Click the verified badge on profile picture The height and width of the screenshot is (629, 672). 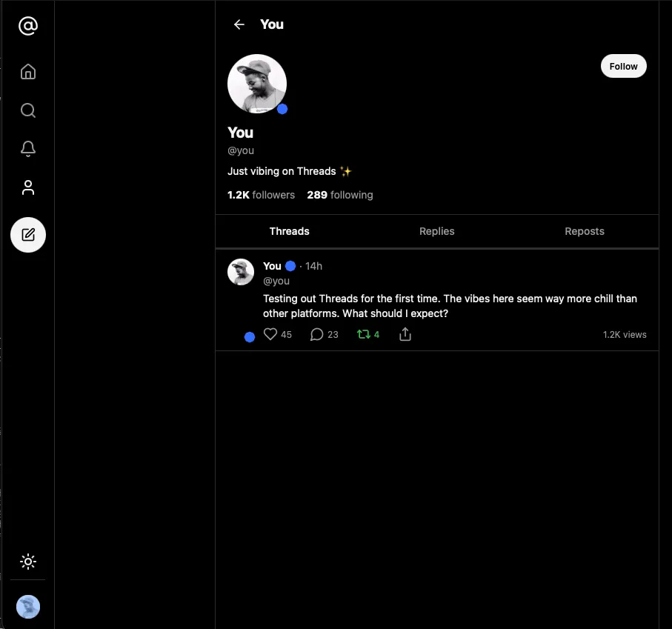point(282,109)
